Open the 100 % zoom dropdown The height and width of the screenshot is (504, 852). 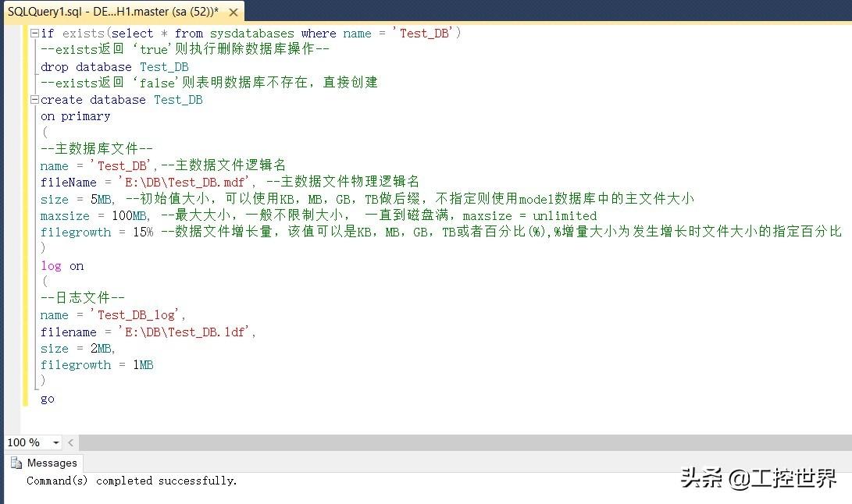point(55,442)
